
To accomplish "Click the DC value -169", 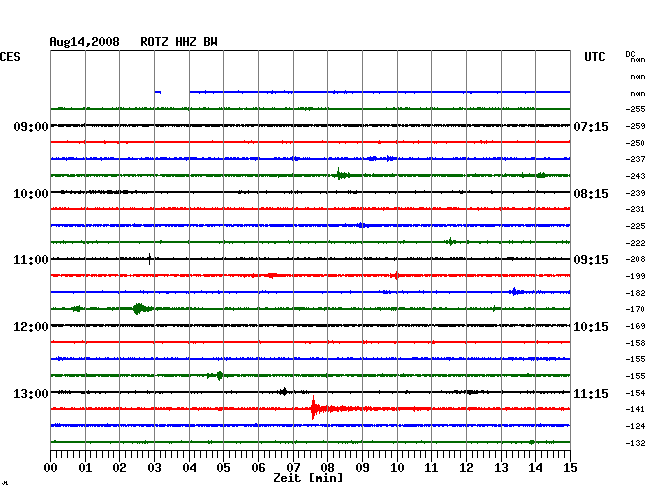I will click(635, 326).
